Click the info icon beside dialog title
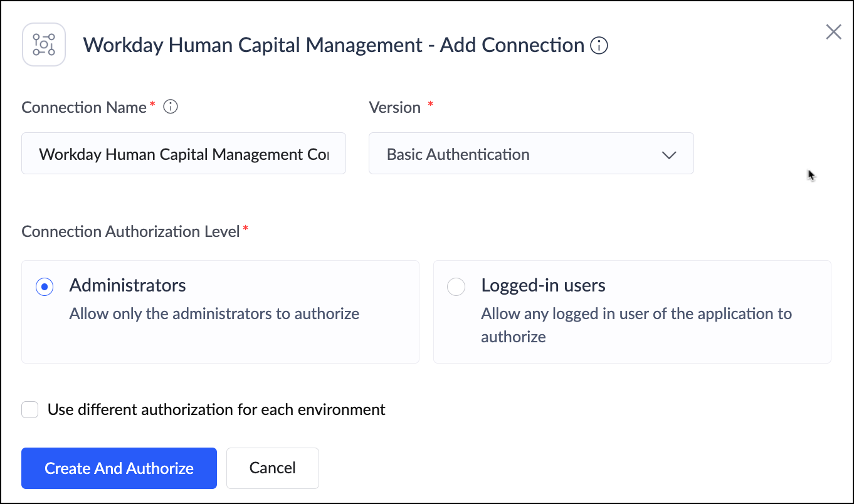This screenshot has height=504, width=854. 599,46
